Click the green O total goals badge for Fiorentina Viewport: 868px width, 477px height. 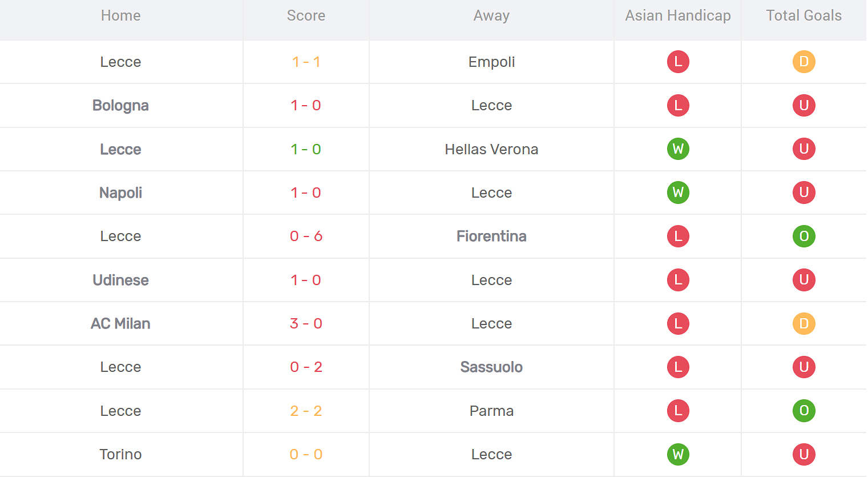coord(804,236)
